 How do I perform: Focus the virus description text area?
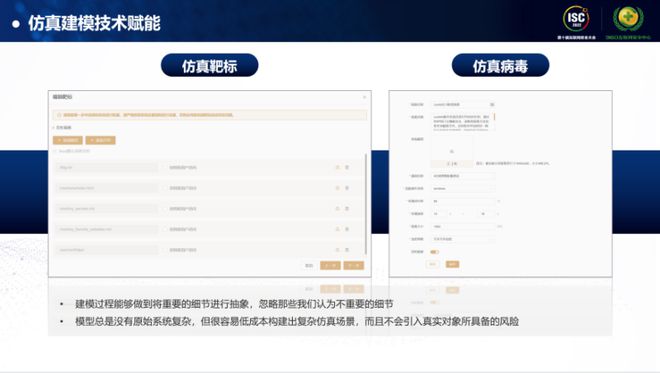tap(463, 122)
